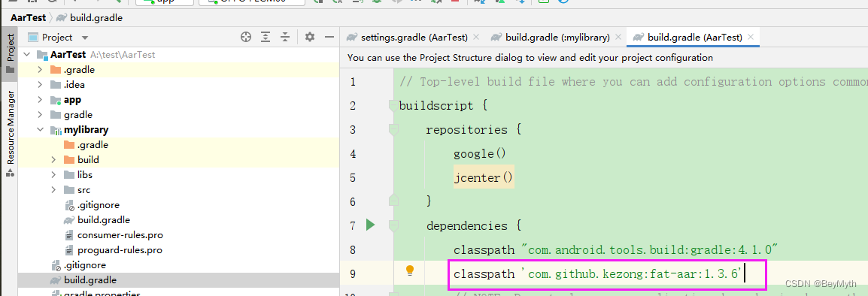This screenshot has height=296, width=868.
Task: Click the yellow lightbulb quick-fix icon
Action: 410,270
